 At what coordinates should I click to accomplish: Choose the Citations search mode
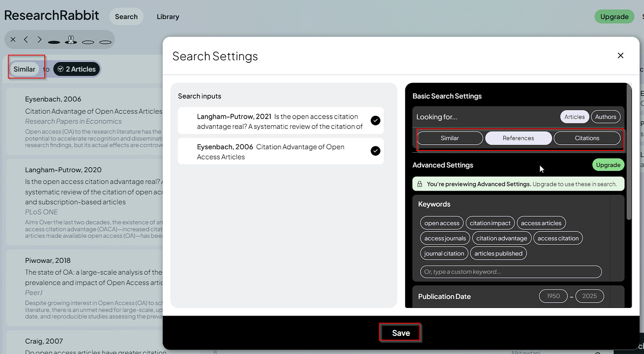[x=587, y=138]
